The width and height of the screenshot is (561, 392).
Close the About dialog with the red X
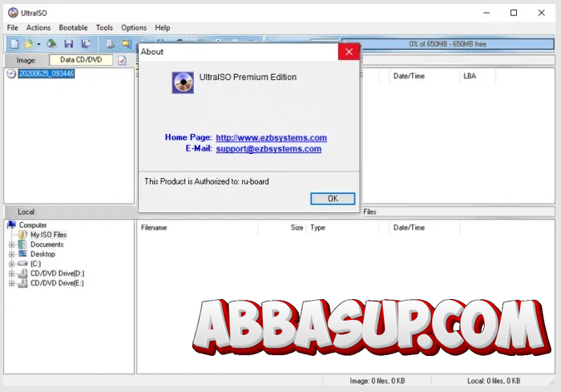tap(349, 52)
